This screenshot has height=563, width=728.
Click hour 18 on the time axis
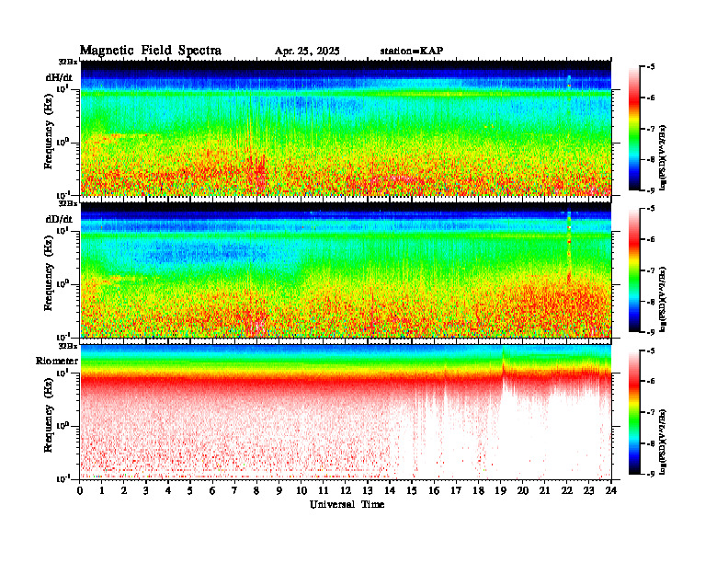[478, 490]
